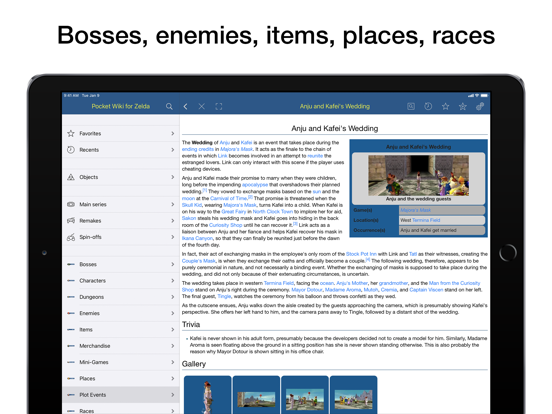This screenshot has width=552, height=414.
Task: Click the Trivia section heading
Action: [x=191, y=325]
